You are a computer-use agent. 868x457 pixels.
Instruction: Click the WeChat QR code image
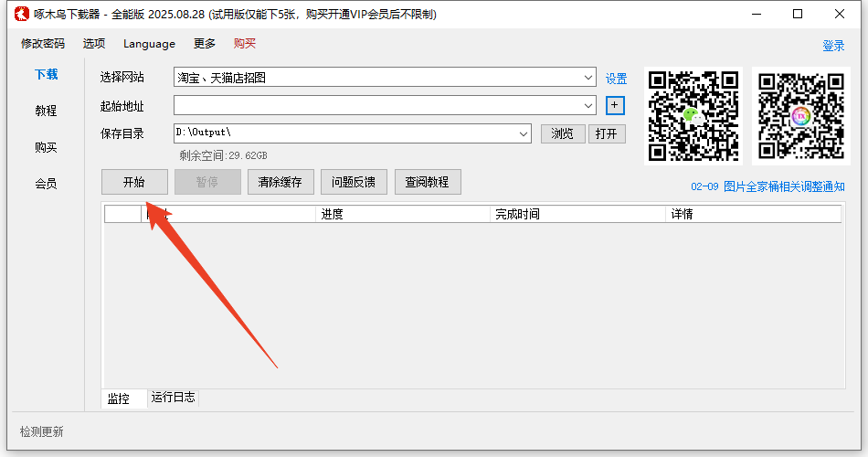(693, 116)
